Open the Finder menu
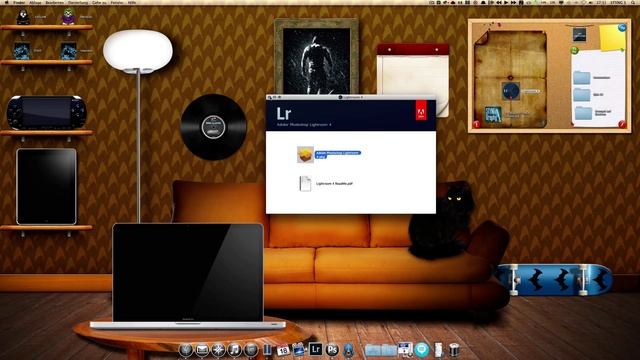The image size is (640, 360). [x=19, y=2]
